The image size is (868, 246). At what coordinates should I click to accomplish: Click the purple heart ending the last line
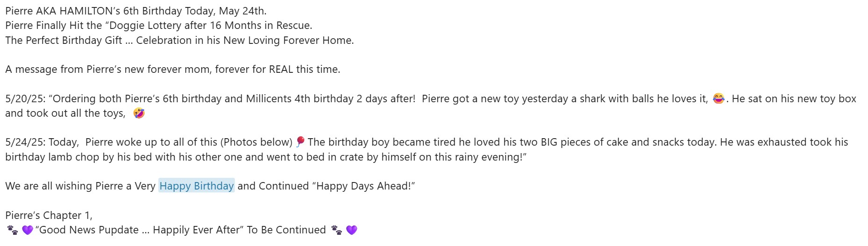click(x=352, y=230)
